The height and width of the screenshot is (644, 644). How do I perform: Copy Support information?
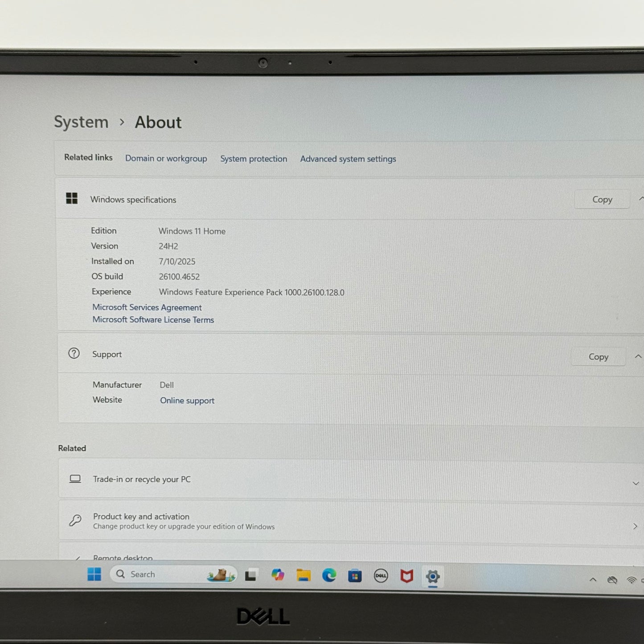(598, 357)
